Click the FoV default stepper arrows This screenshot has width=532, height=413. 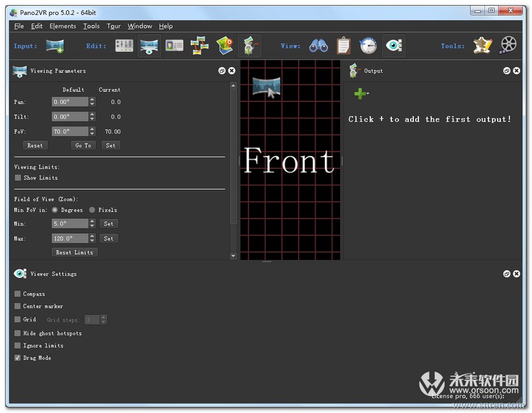point(92,131)
